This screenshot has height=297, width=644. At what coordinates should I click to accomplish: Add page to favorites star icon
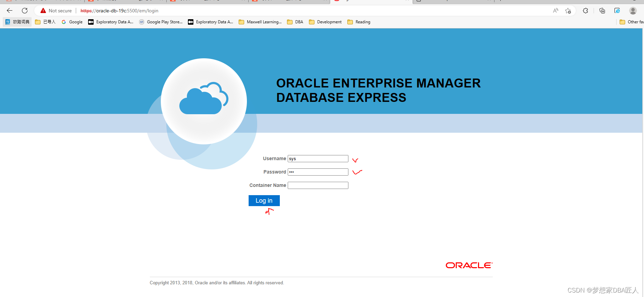click(568, 11)
